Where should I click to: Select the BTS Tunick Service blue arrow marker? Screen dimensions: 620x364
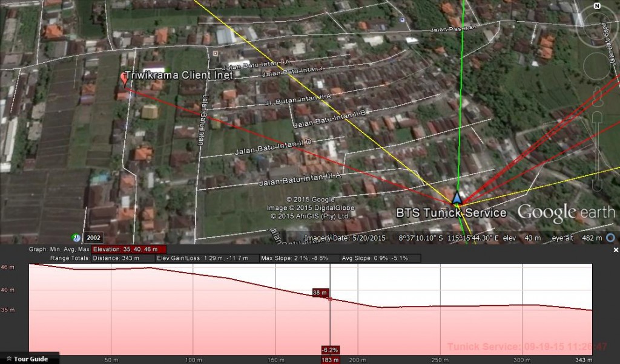coord(457,198)
